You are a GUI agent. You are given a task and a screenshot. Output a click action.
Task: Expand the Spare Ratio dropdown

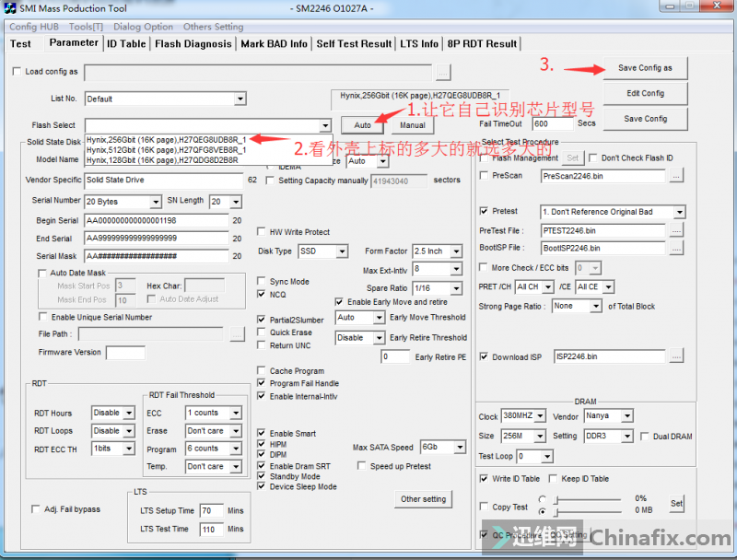click(456, 288)
